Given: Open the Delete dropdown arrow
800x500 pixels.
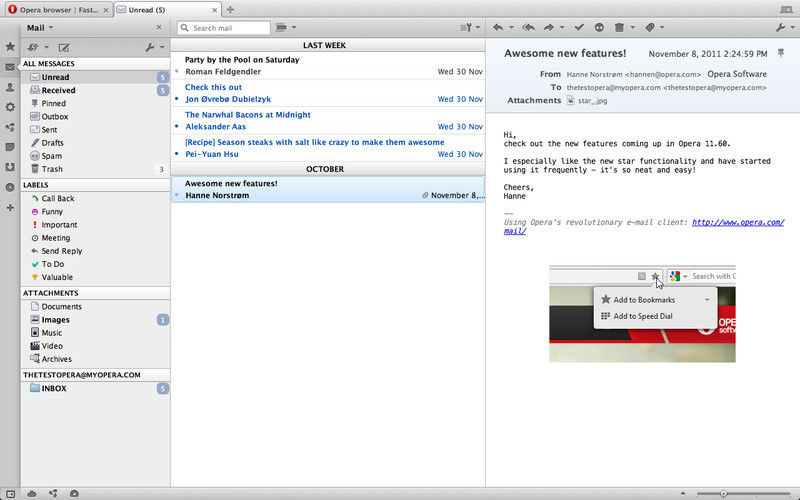Looking at the screenshot, I should (x=633, y=28).
